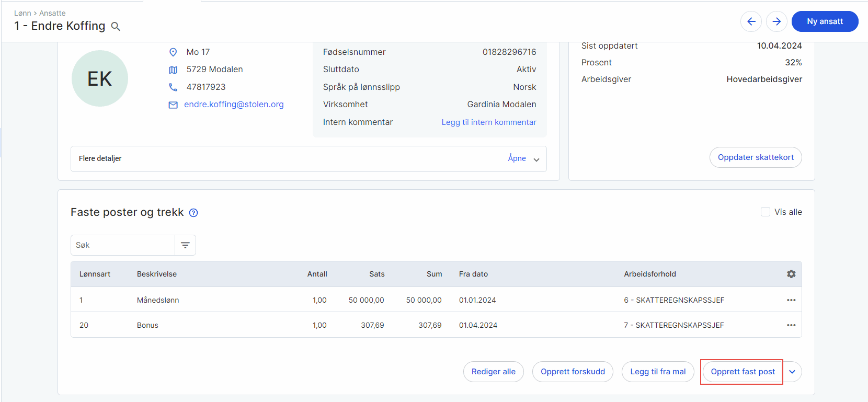Enable the Vis alle checkbox
Image resolution: width=868 pixels, height=402 pixels.
(766, 212)
